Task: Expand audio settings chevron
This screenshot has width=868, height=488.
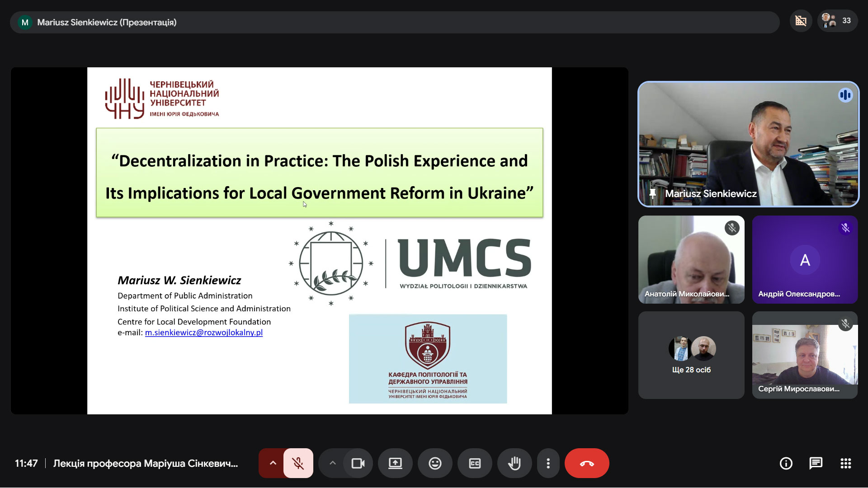Action: pyautogui.click(x=273, y=463)
